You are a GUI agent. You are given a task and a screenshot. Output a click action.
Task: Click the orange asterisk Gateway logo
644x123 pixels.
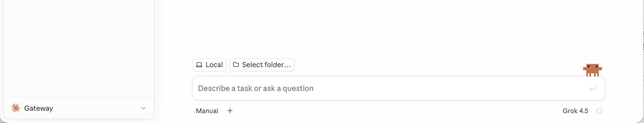click(x=16, y=108)
